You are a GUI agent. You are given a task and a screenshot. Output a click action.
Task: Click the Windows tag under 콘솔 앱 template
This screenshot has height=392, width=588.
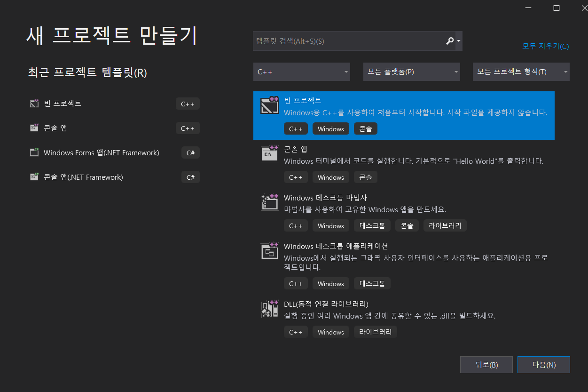click(x=331, y=177)
